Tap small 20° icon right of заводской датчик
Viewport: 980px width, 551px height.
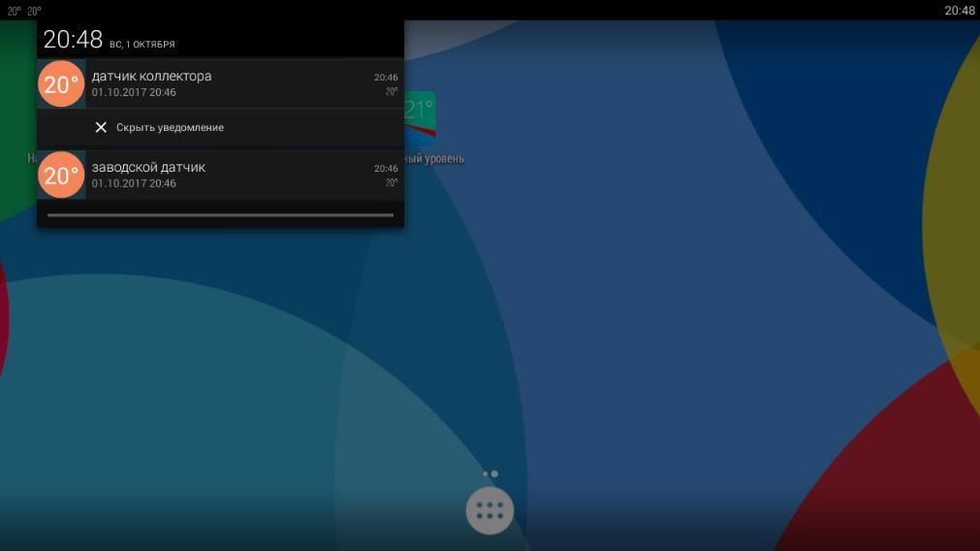[x=392, y=182]
